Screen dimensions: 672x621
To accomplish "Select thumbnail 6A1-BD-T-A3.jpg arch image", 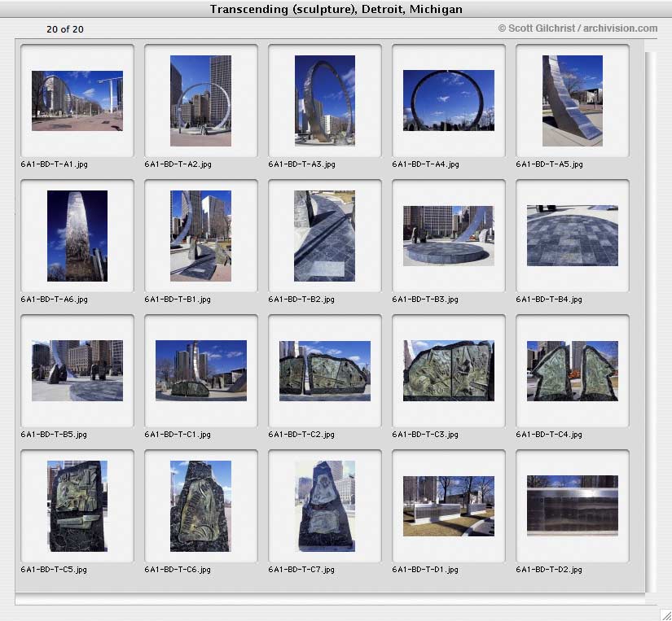I will [325, 101].
